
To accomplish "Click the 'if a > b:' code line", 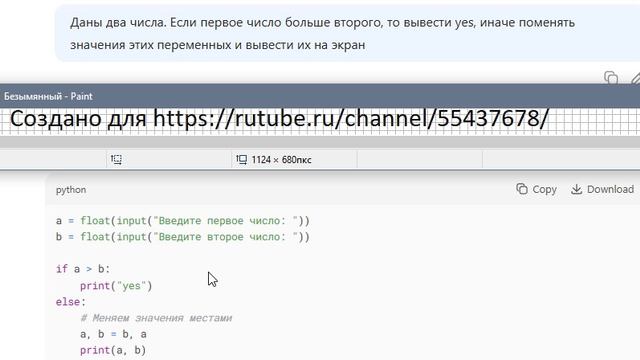I will pos(83,269).
